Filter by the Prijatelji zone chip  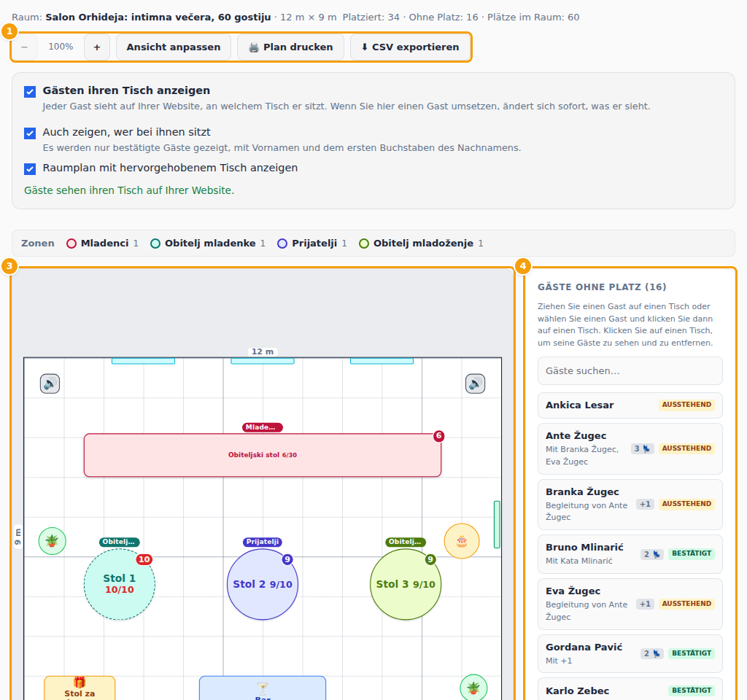[x=312, y=244]
